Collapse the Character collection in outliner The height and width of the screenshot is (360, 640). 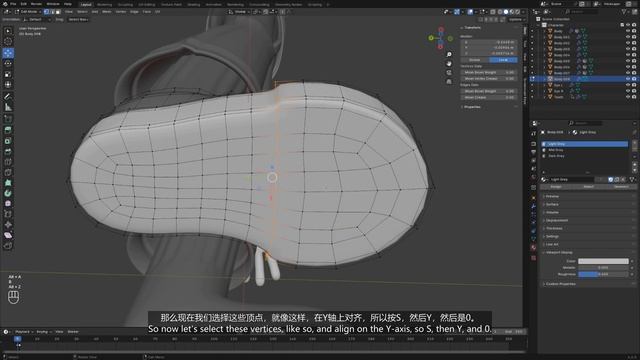click(x=539, y=25)
